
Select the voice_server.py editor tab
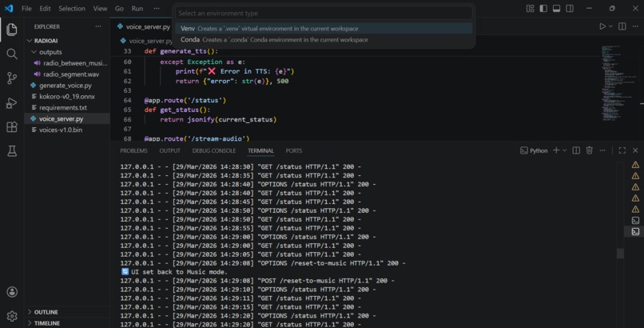(143, 26)
